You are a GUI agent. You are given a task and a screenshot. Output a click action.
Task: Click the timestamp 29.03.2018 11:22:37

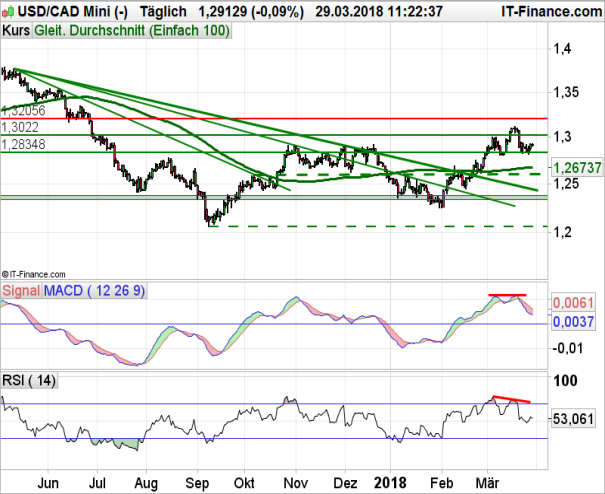point(379,12)
